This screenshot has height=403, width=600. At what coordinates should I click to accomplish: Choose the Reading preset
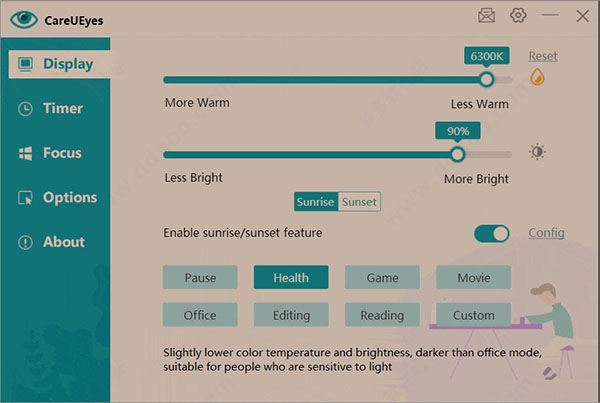(382, 315)
